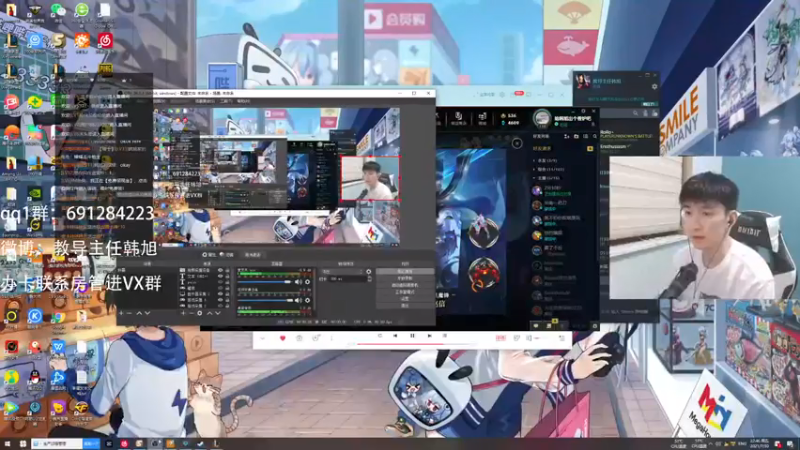Like the song with the heart icon
The height and width of the screenshot is (450, 800).
pos(283,338)
